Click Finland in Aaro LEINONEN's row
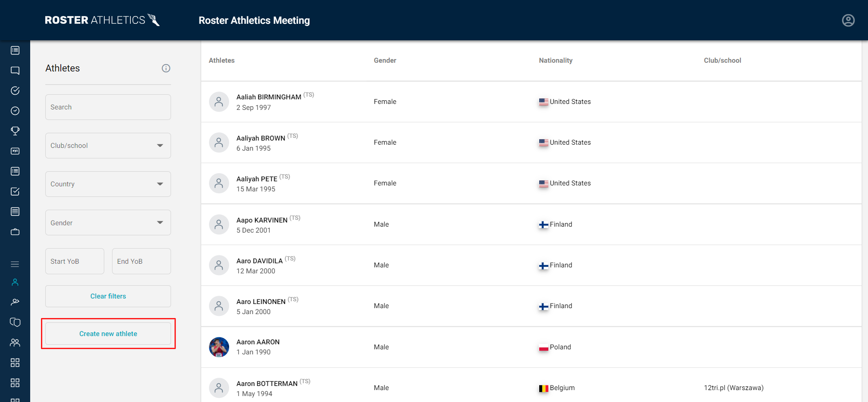868x402 pixels. point(561,306)
